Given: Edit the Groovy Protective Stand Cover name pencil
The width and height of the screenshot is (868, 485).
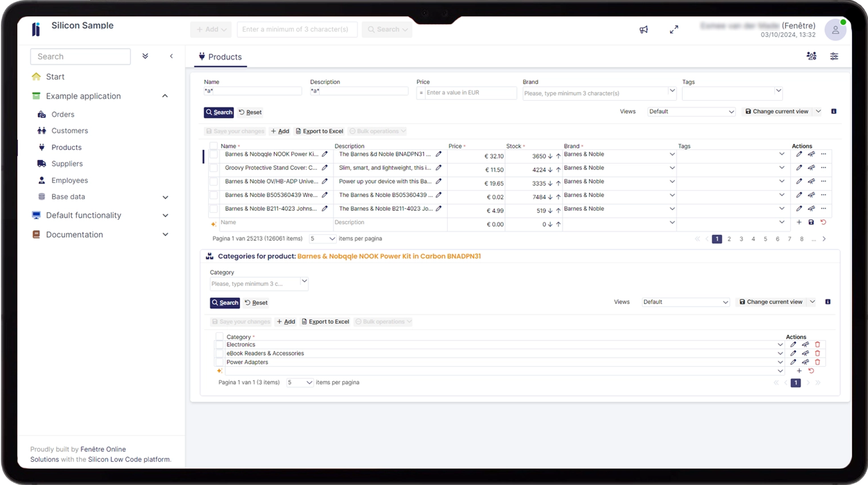Looking at the screenshot, I should (325, 167).
